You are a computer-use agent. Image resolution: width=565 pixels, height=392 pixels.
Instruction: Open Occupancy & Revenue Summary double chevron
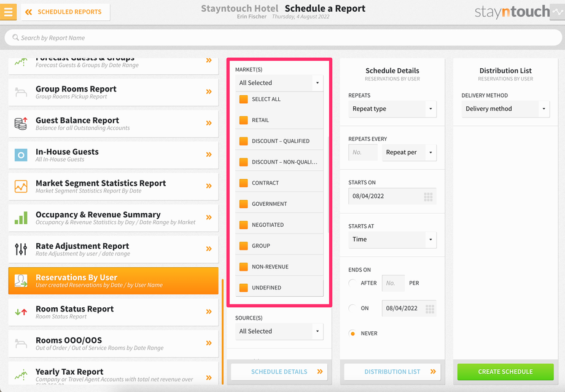coord(209,217)
